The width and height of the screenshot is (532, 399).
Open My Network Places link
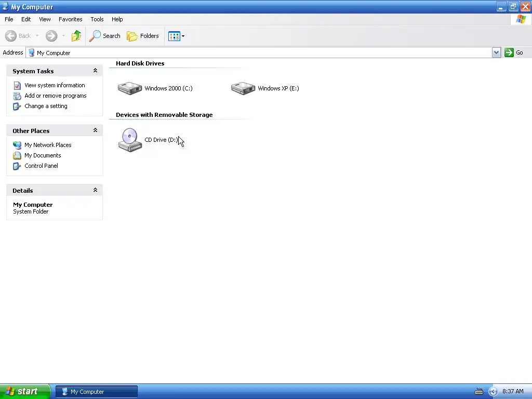48,145
